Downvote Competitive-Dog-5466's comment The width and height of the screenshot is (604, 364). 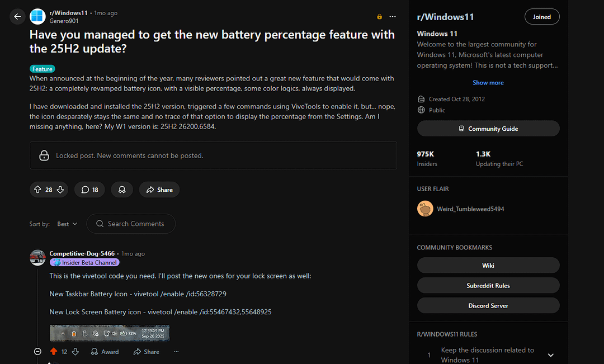point(75,352)
